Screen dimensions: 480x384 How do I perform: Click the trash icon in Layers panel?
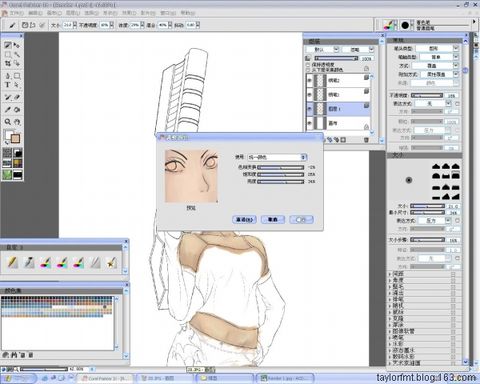[x=366, y=140]
